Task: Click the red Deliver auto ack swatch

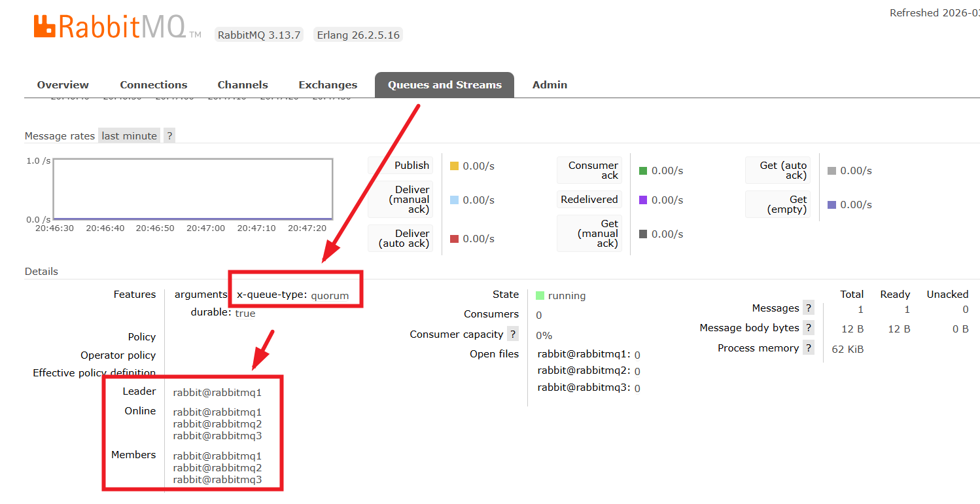Action: (454, 239)
